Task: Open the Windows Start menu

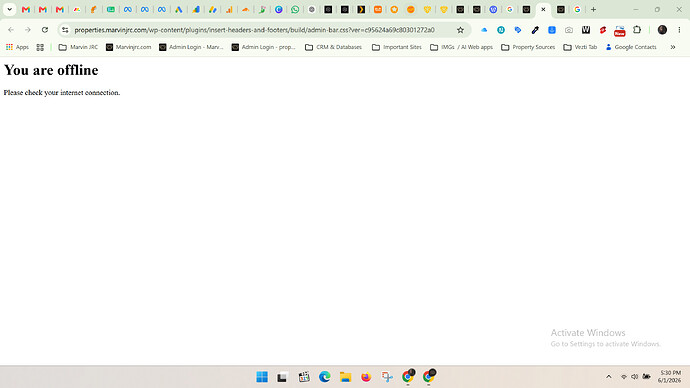Action: (x=262, y=377)
